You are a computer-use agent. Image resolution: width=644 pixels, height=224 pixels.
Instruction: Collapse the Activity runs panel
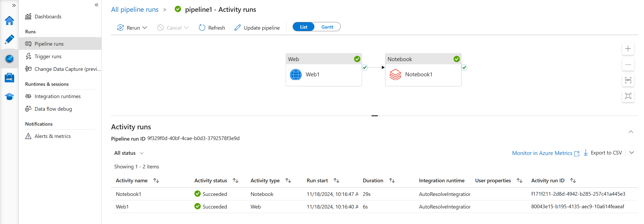pyautogui.click(x=631, y=132)
